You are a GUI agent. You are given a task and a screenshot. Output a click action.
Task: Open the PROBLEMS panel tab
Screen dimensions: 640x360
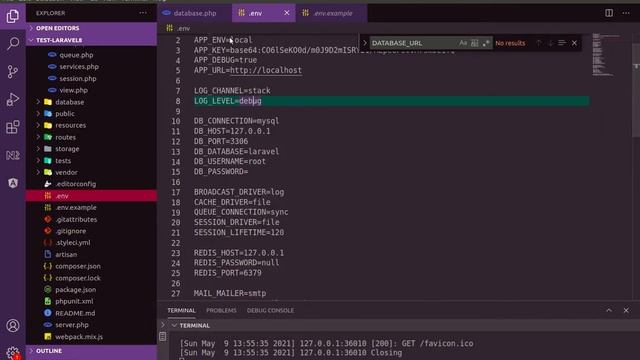click(221, 310)
